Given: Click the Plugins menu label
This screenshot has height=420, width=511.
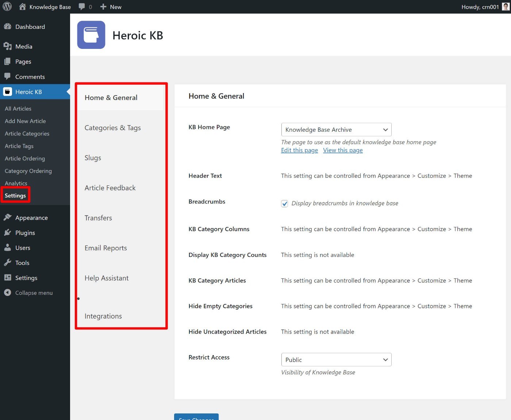Looking at the screenshot, I should coord(25,233).
